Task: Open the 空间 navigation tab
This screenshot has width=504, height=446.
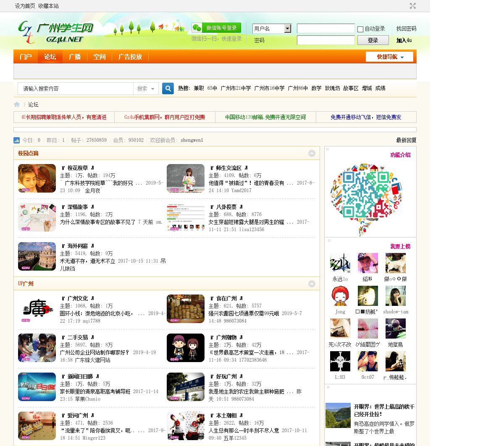Action: coord(100,57)
